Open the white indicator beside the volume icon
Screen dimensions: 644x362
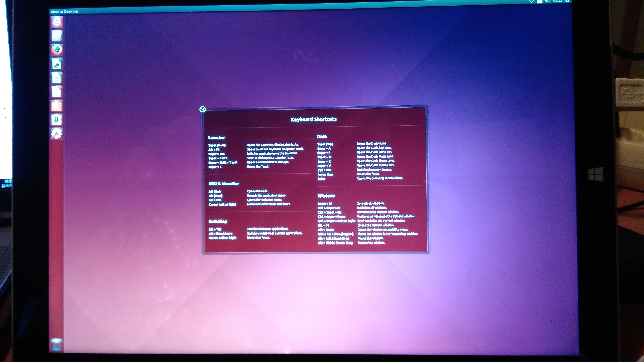539,1
